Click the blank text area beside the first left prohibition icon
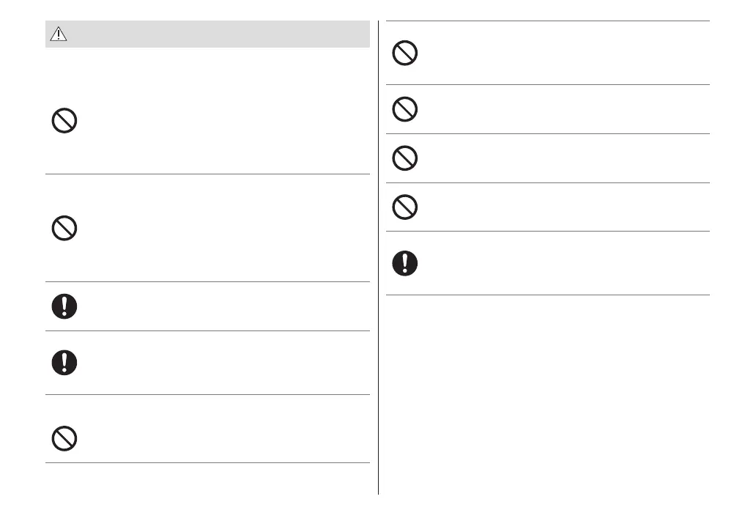This screenshot has height=532, width=756. pos(220,121)
